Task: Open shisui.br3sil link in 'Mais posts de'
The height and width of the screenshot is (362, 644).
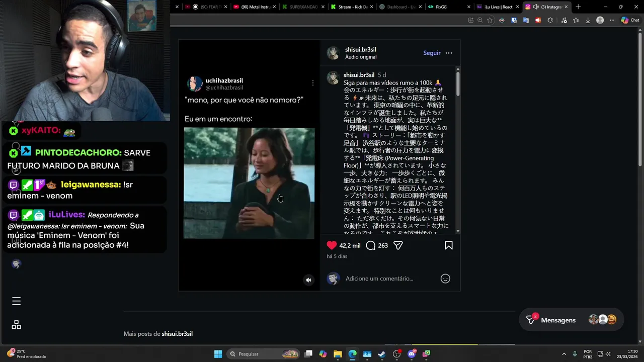Action: pos(177,334)
